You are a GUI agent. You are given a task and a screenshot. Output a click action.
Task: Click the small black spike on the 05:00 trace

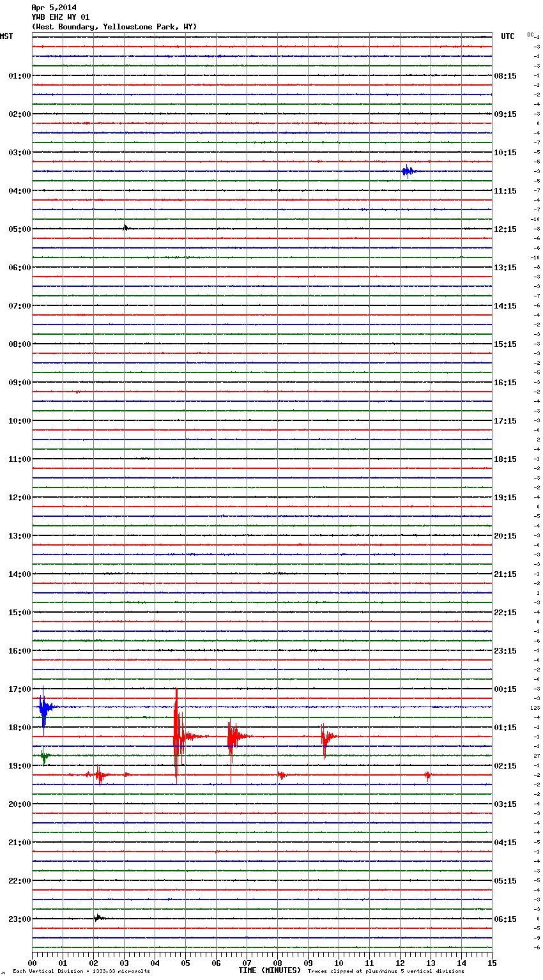(x=125, y=227)
